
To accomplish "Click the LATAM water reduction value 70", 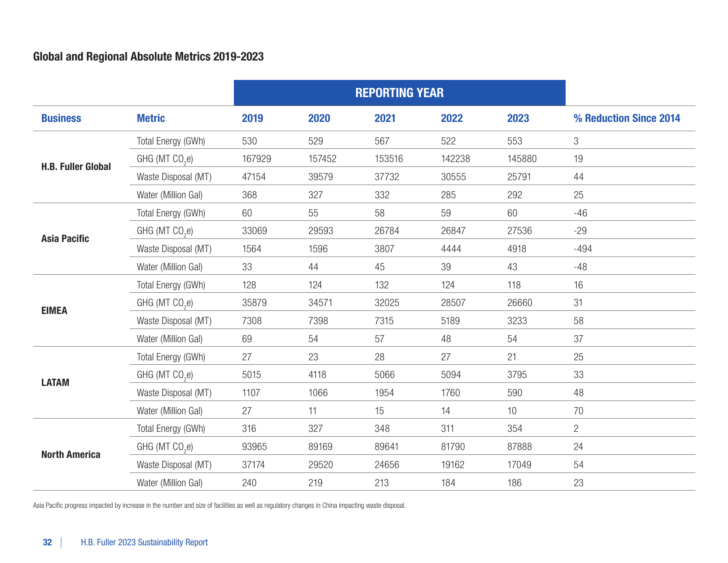I will pyautogui.click(x=578, y=411).
